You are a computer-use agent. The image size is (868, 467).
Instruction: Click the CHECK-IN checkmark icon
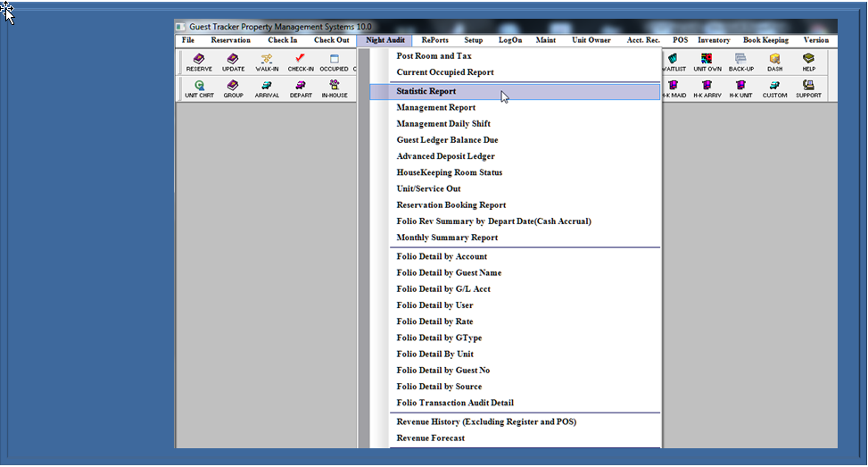[301, 62]
